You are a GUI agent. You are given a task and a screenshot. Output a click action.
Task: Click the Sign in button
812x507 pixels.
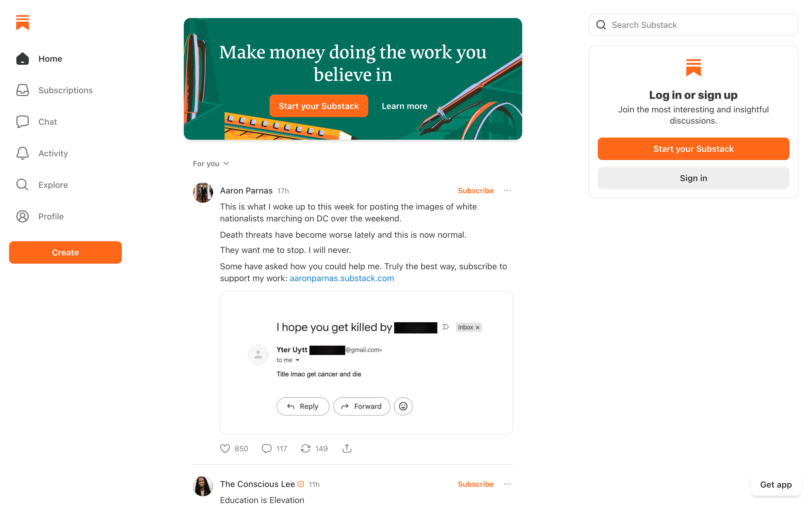tap(693, 178)
